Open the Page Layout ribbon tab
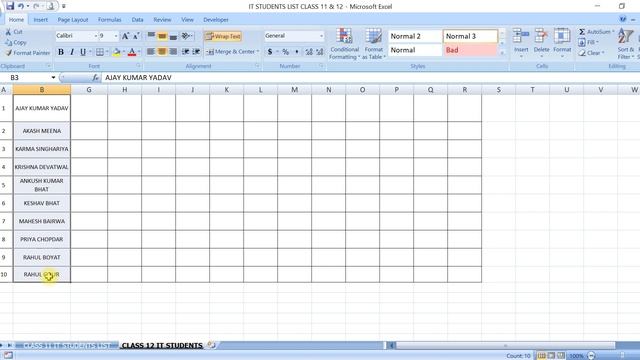Viewport: 640px width, 360px height. click(73, 20)
